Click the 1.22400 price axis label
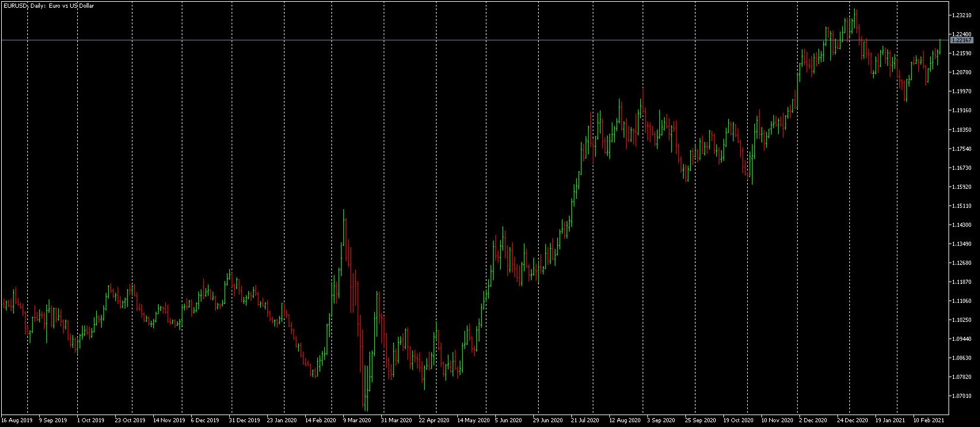The width and height of the screenshot is (980, 427). coord(961,34)
